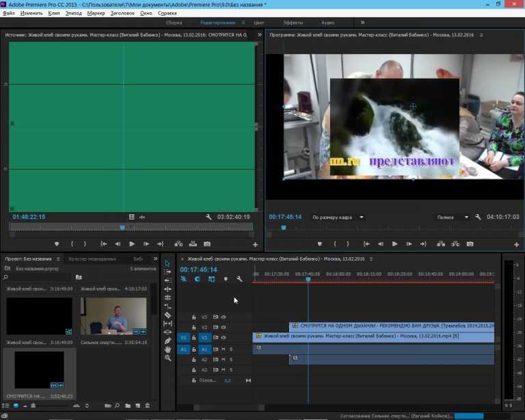Click Overwrite button in Source monitor
Screen dimensions: 525x420
pyautogui.click(x=193, y=244)
